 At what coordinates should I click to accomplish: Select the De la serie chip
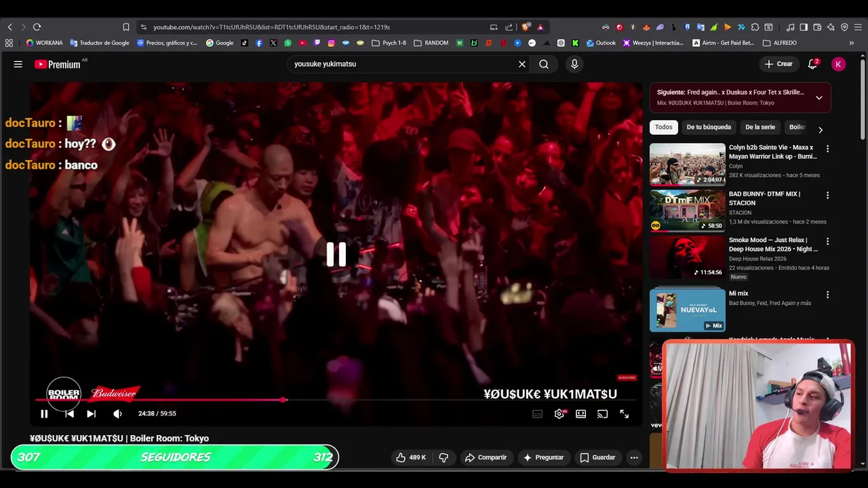760,127
